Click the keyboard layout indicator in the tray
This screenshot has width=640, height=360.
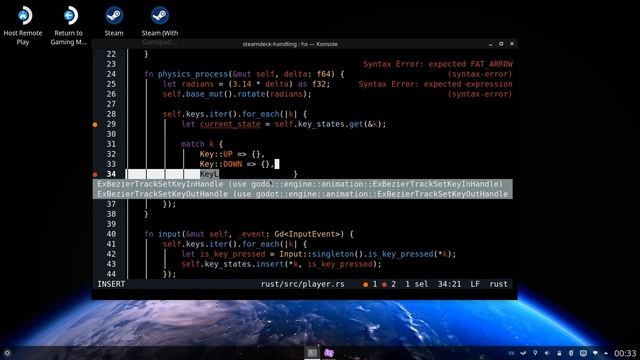point(511,353)
